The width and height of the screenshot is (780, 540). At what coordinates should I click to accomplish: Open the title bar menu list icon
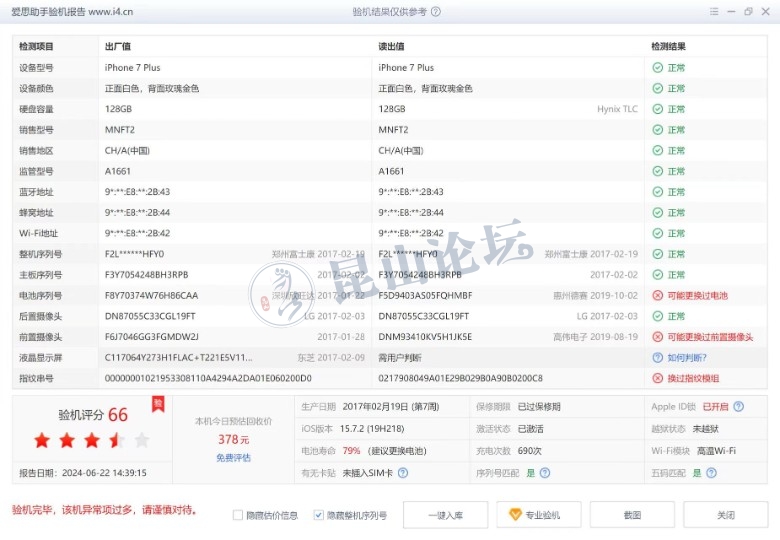(705, 12)
